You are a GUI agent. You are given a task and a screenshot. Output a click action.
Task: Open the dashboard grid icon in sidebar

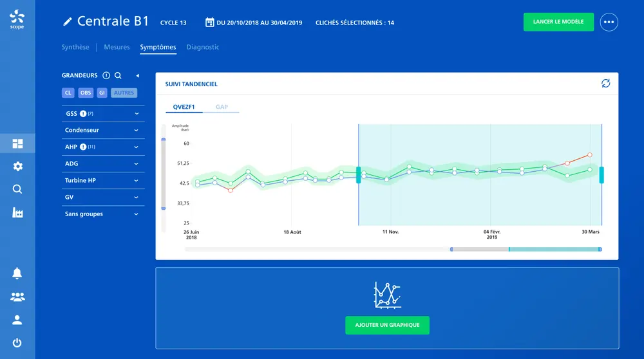pos(17,143)
